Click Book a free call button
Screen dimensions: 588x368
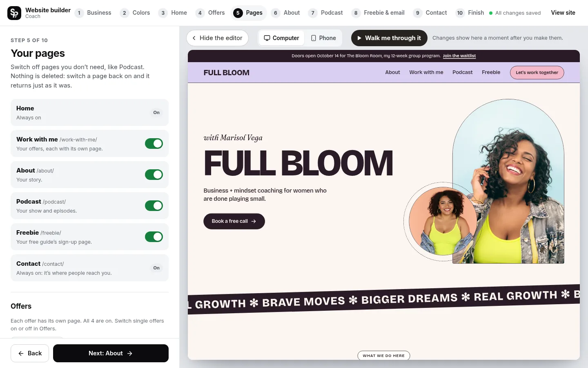coord(234,221)
